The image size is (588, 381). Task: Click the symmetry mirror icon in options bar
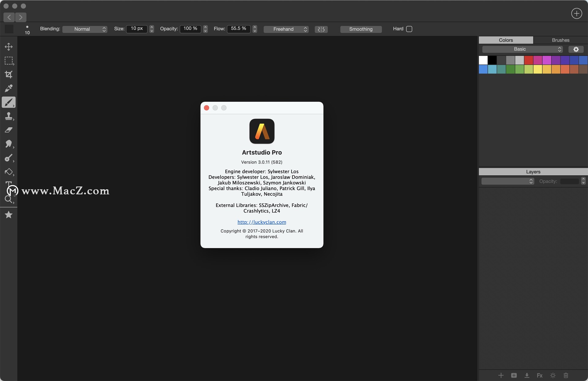point(321,29)
